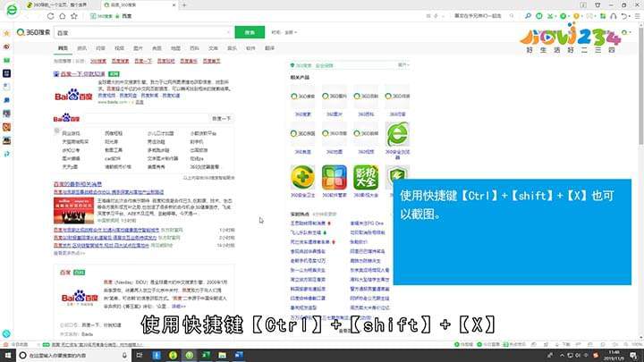Screen dimensions: 644x362
Task: Open a new browser tab
Action: 184,5
